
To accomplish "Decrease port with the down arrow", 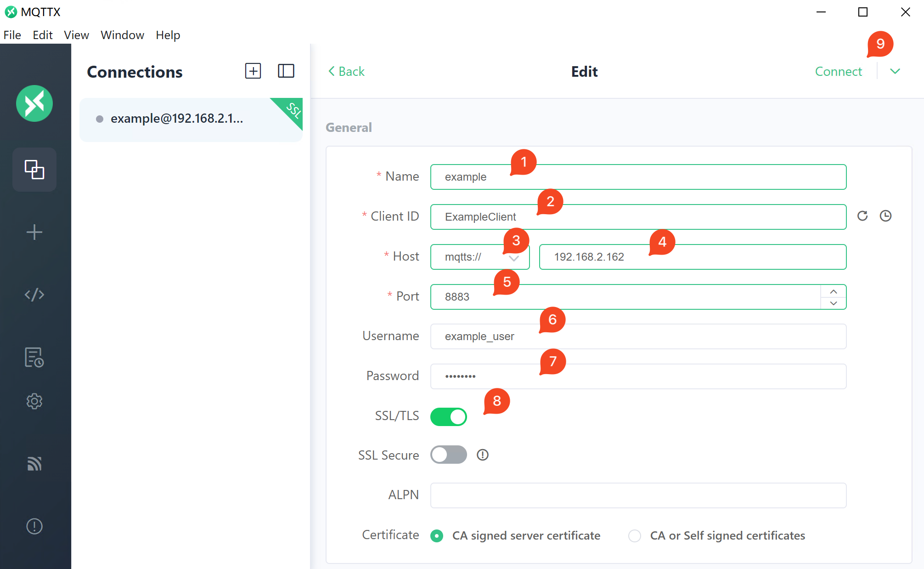I will (x=834, y=303).
